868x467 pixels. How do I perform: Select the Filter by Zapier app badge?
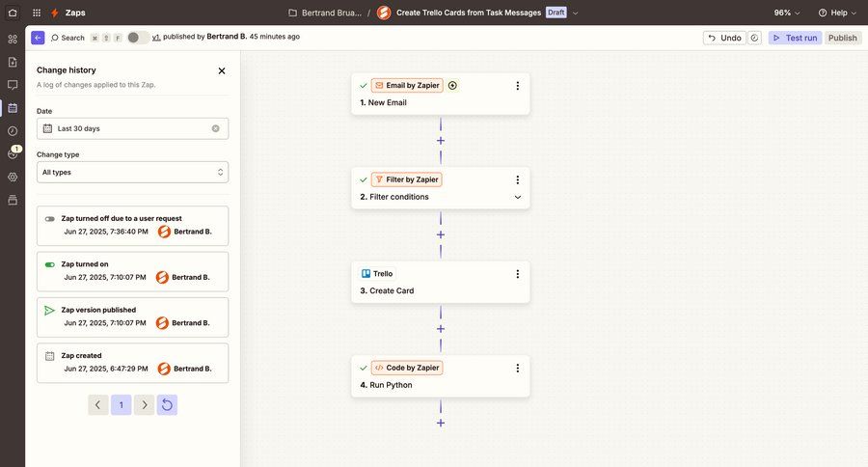click(x=407, y=179)
